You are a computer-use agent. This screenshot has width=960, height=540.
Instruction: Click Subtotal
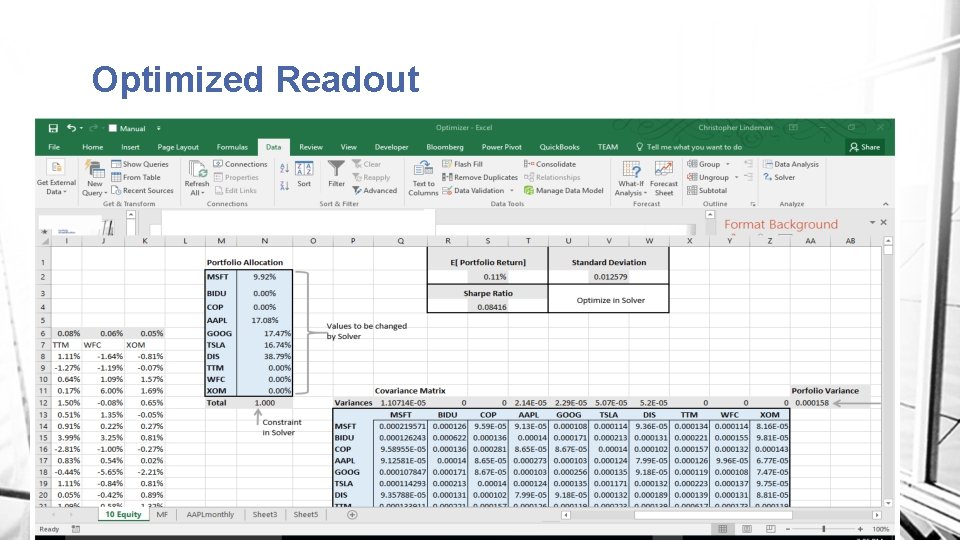pos(707,190)
